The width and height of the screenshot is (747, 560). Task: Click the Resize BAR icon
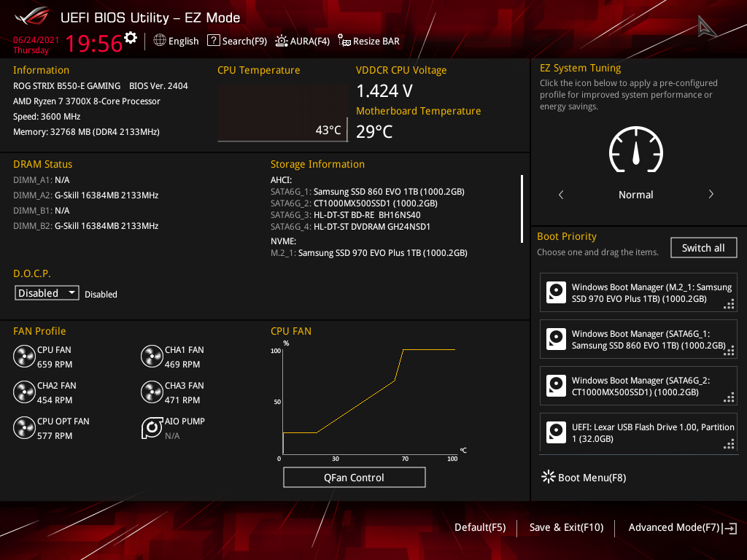344,41
